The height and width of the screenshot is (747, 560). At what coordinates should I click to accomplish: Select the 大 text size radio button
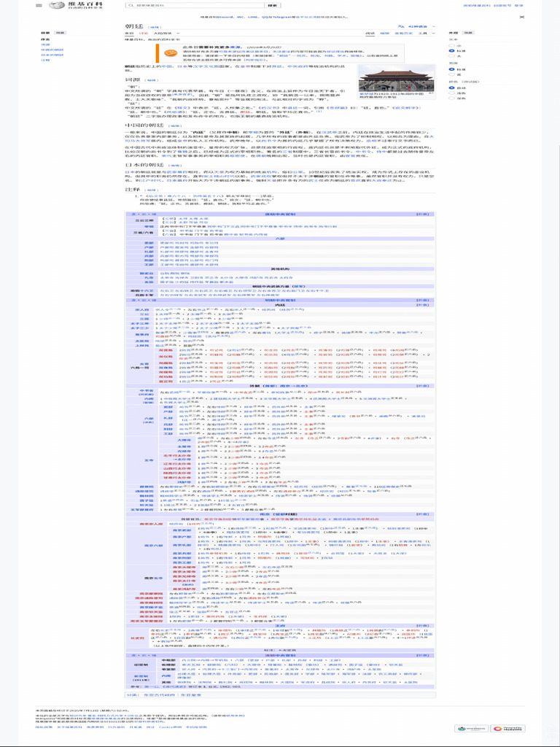(x=451, y=55)
